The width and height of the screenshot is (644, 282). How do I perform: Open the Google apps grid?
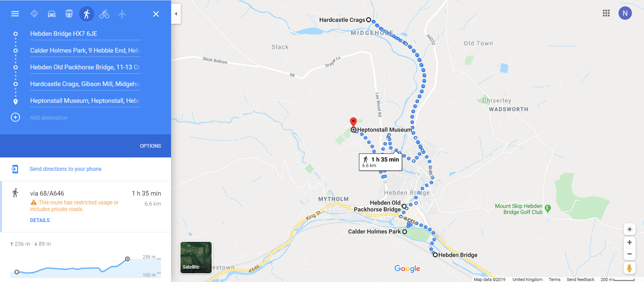(606, 13)
